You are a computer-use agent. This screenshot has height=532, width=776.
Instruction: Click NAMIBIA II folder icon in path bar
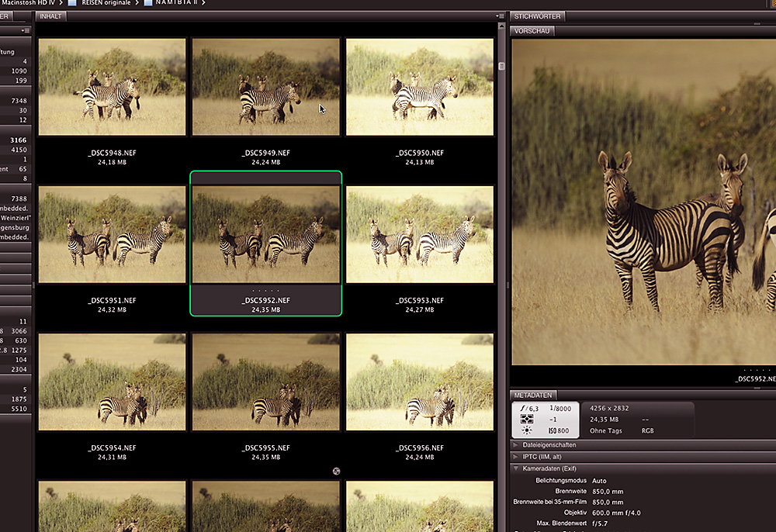147,2
